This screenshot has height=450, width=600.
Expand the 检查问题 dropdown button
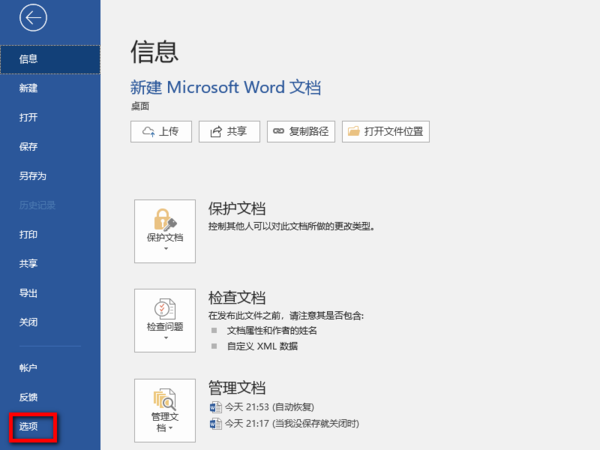(165, 321)
